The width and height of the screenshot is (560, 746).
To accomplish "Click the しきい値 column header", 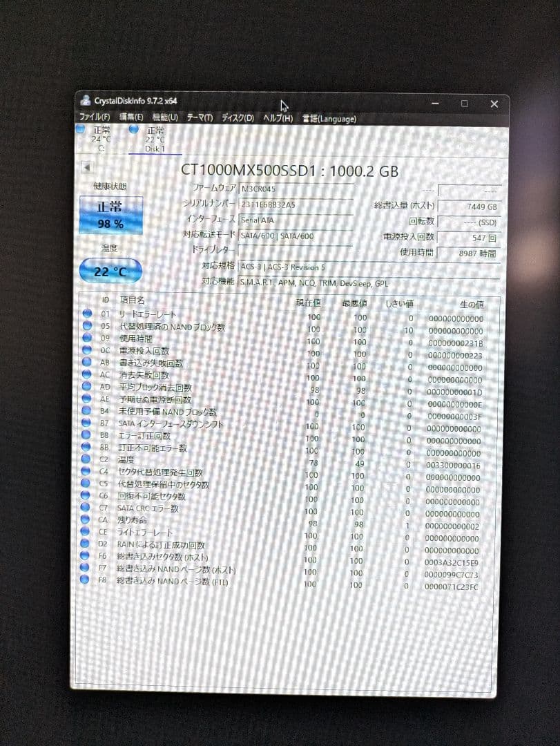I will point(399,303).
